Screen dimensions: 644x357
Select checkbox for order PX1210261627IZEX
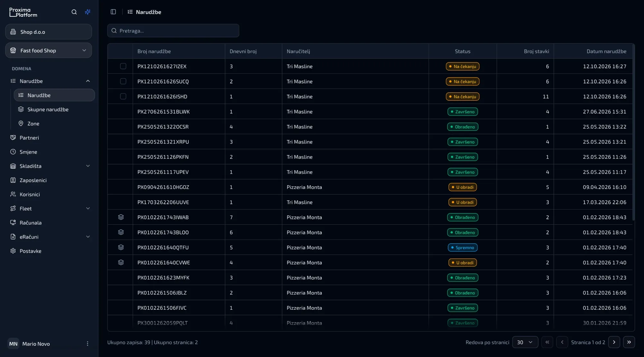123,66
